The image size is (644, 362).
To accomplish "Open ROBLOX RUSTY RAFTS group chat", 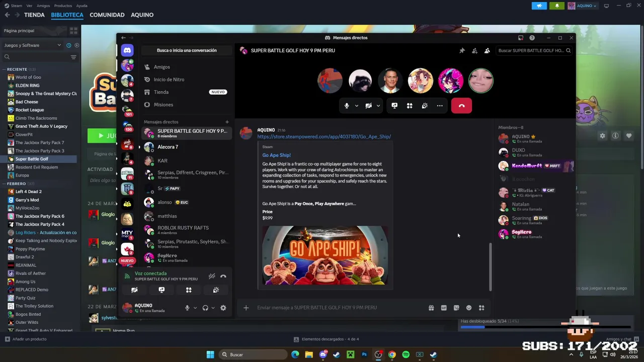I will [187, 230].
